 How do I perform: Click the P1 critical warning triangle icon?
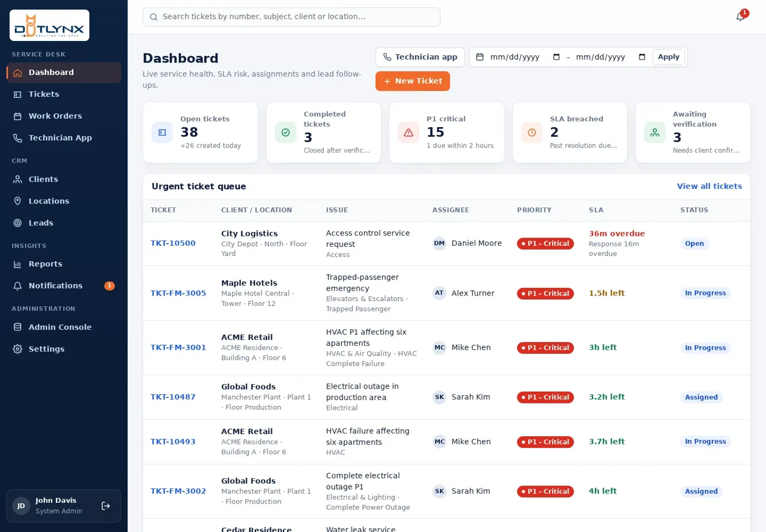click(x=408, y=132)
